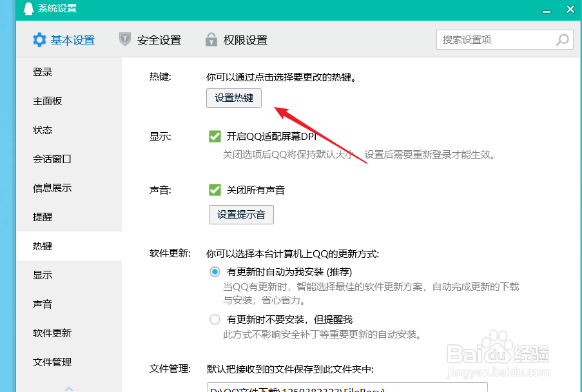Screen dimensions: 582x392
Task: Select 状态 in the sidebar
Action: [69, 130]
